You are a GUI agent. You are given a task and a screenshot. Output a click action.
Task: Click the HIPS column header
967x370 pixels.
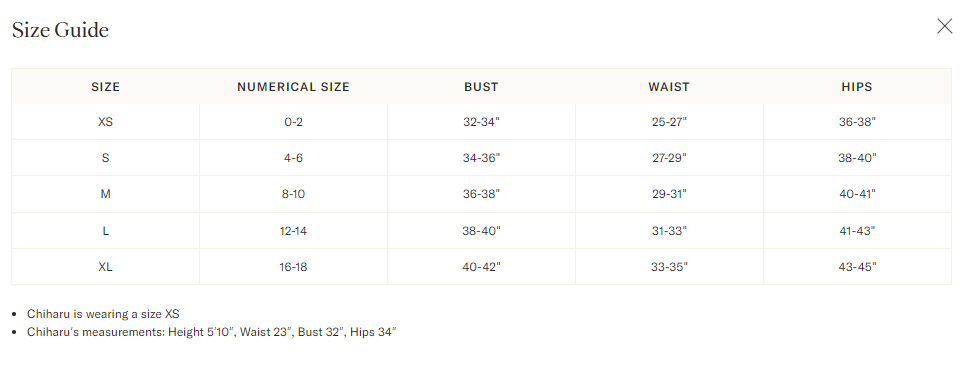click(x=857, y=87)
